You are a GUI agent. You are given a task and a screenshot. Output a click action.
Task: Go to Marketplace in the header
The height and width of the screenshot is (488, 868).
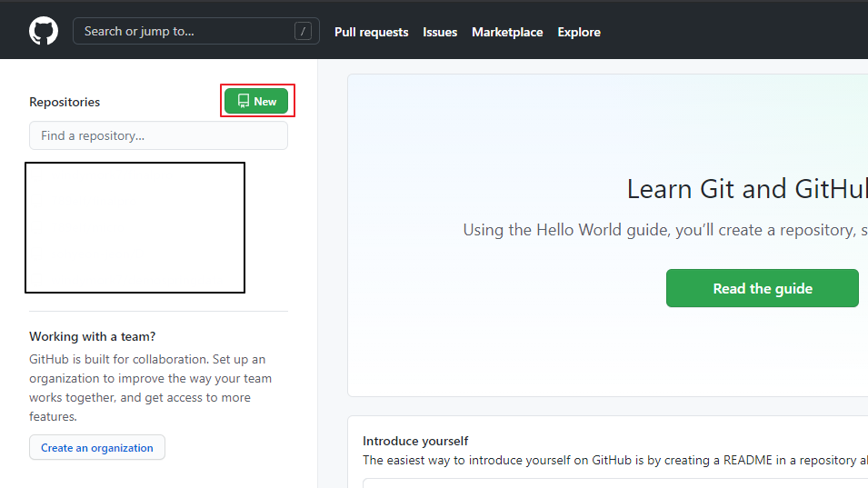point(507,32)
